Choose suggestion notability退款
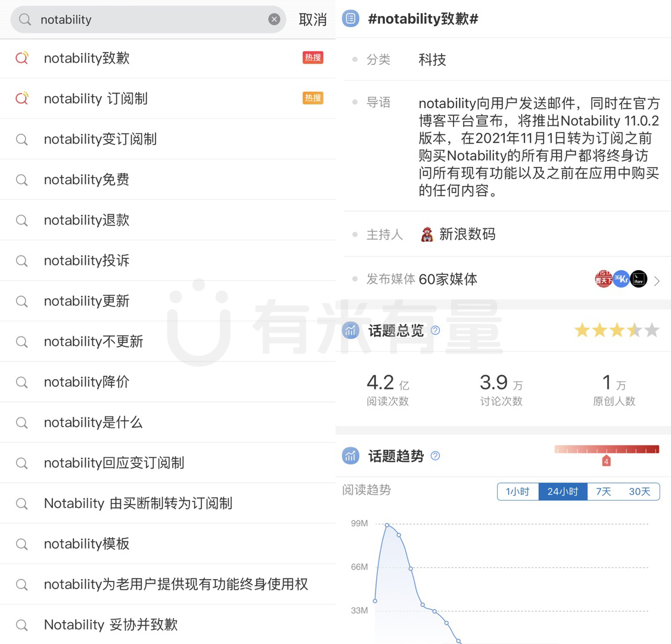 168,220
